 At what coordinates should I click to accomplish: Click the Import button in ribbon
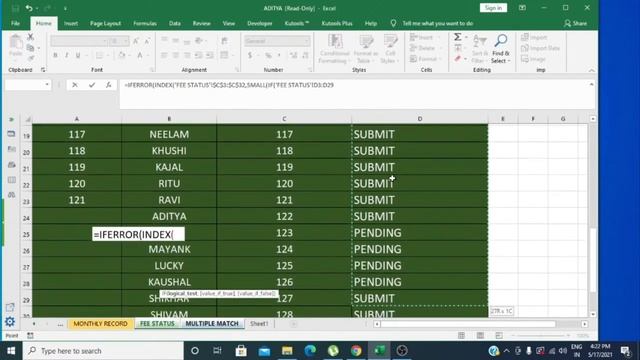534,37
